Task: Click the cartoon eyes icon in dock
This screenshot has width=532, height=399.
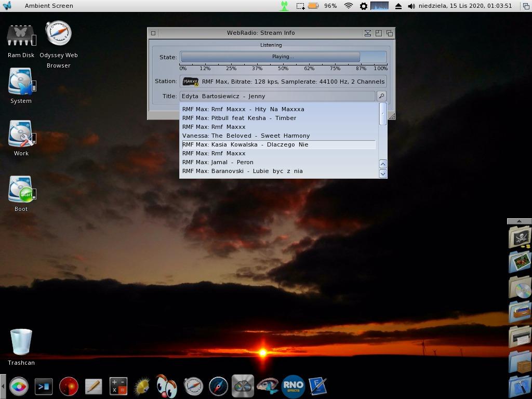Action: pos(167,385)
